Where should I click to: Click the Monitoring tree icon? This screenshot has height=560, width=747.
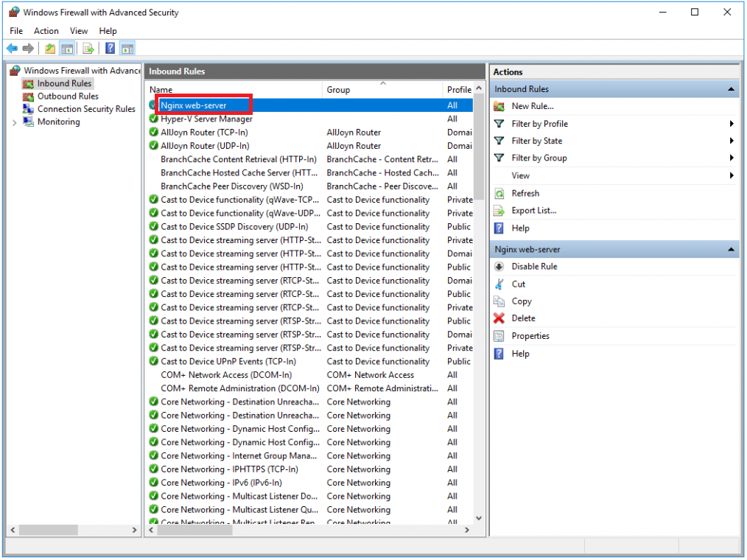(x=28, y=122)
